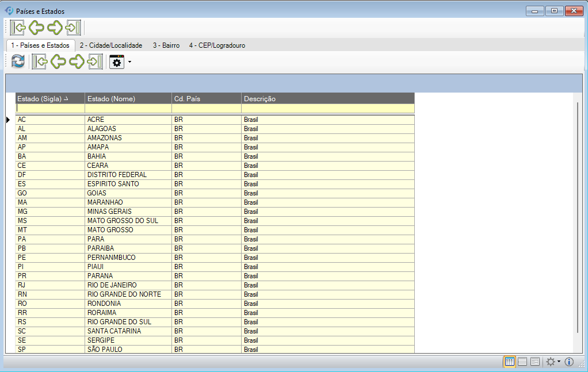Open the info icon in the status bar
The width and height of the screenshot is (588, 372).
click(x=569, y=362)
